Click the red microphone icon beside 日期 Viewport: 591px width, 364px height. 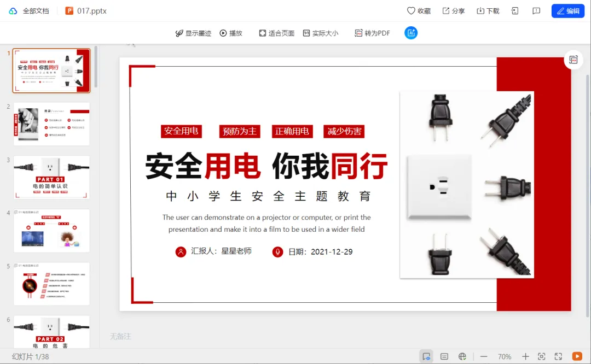pyautogui.click(x=278, y=252)
